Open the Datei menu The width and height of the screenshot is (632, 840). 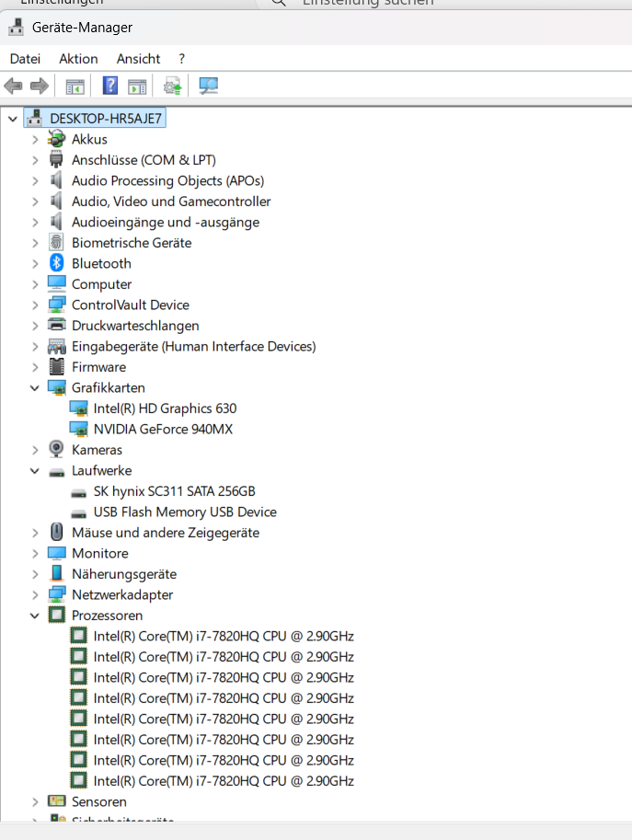25,58
